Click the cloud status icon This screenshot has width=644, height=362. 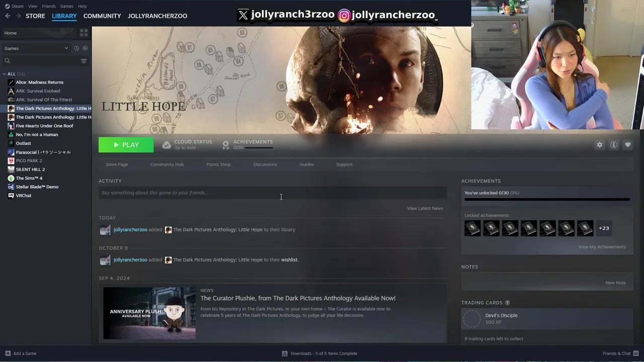click(167, 145)
